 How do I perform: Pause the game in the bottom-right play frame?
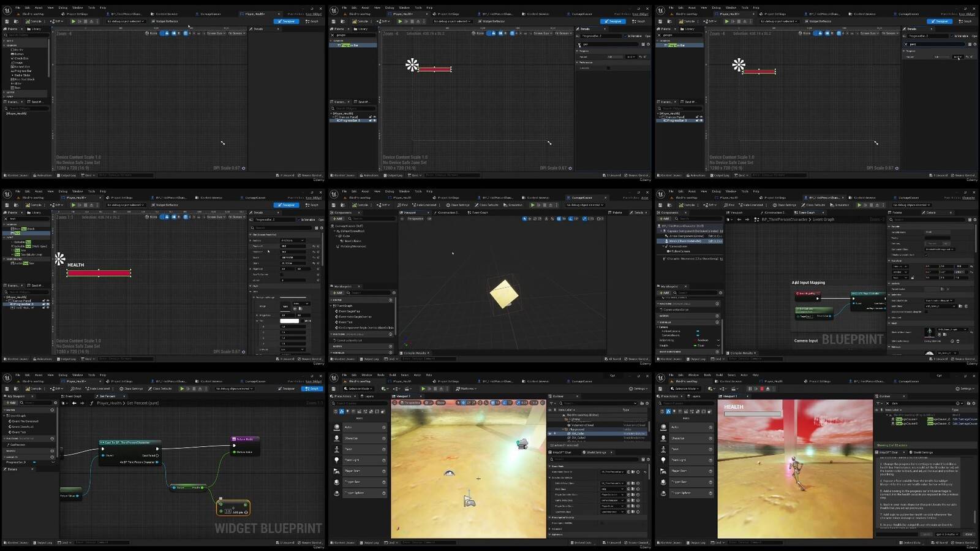pos(749,389)
